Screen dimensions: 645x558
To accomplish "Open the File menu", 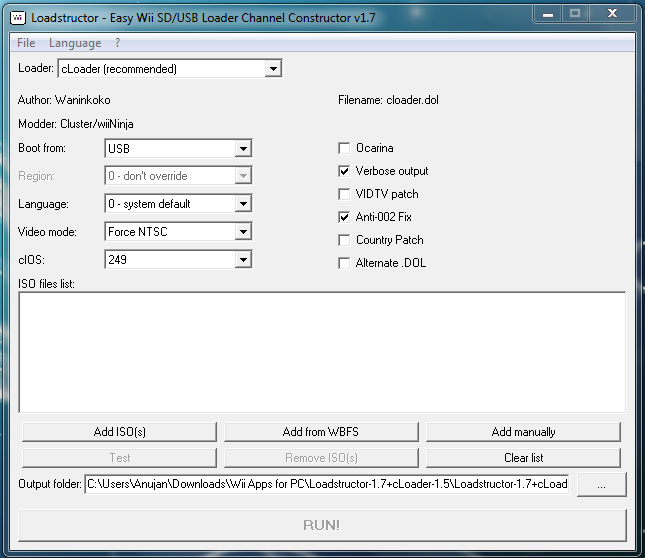I will pos(26,43).
